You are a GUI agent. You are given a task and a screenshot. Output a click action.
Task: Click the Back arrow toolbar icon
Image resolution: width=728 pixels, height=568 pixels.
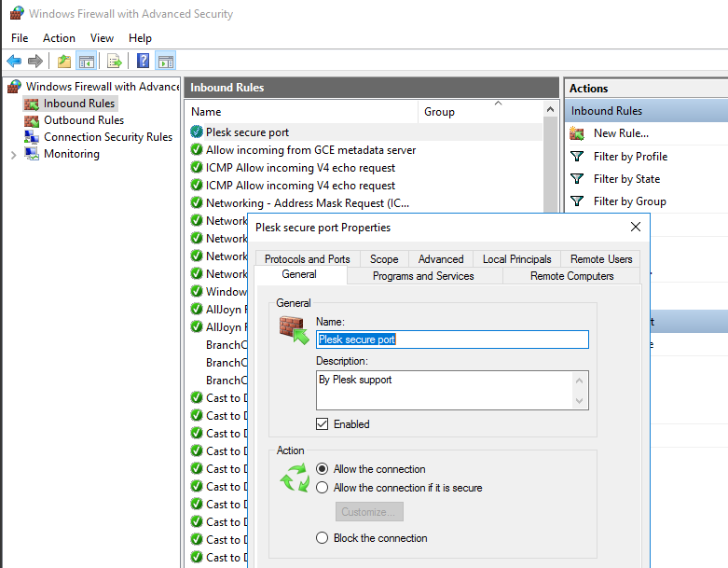[x=14, y=61]
